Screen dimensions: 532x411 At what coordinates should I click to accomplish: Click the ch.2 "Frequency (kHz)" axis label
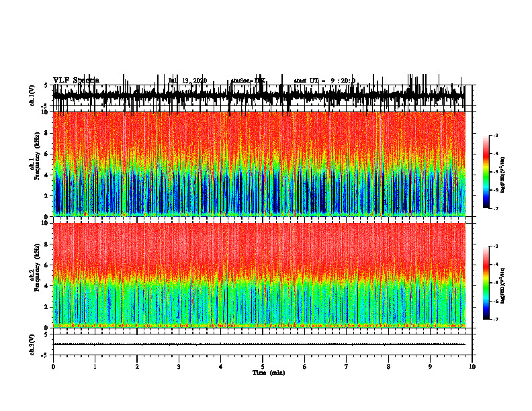(38, 267)
